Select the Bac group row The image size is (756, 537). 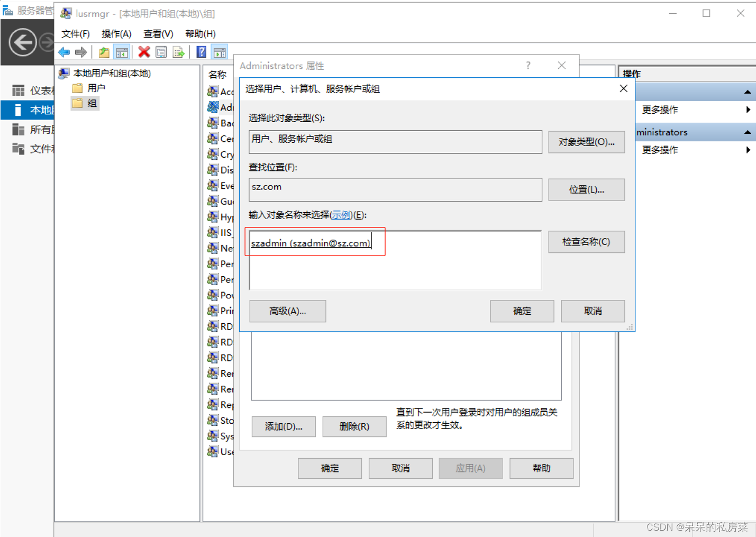(220, 123)
